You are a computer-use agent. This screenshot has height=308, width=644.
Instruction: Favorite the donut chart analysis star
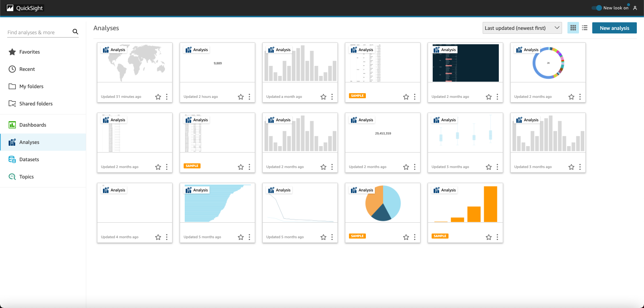571,97
